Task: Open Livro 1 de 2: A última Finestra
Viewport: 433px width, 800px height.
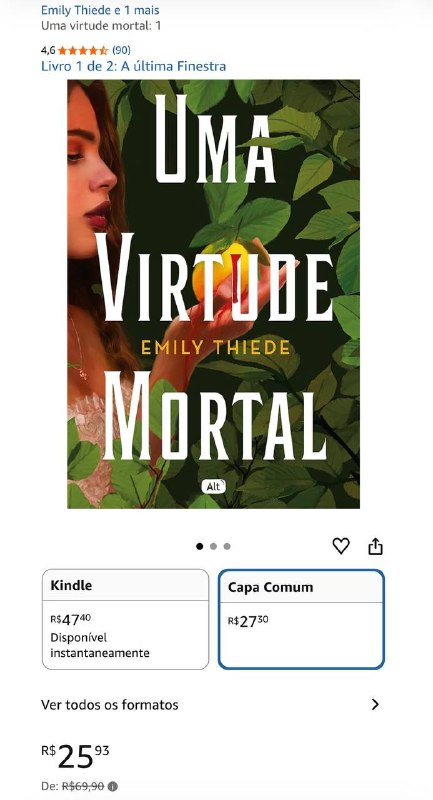Action: pyautogui.click(x=134, y=66)
